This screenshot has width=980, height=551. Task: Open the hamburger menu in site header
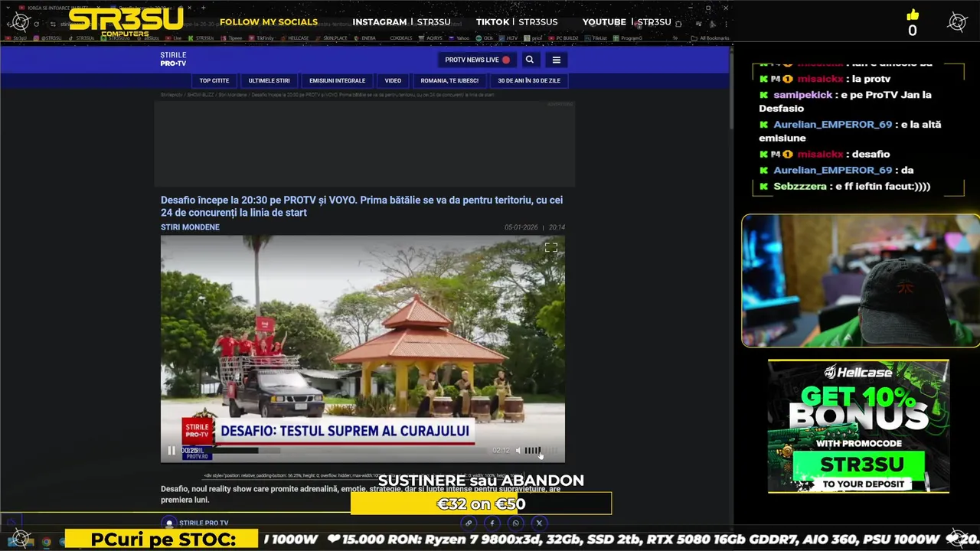(x=557, y=60)
